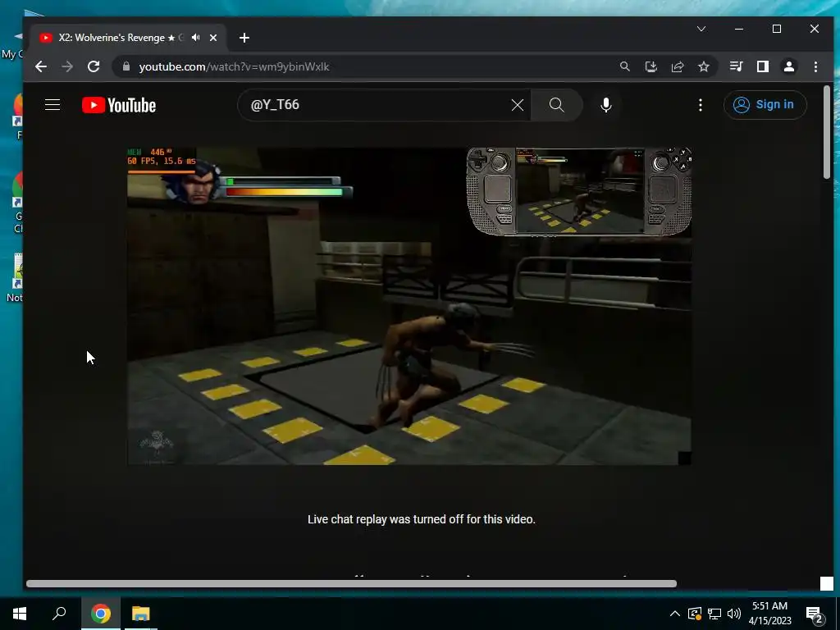Go to YouTube home via logo

point(119,105)
